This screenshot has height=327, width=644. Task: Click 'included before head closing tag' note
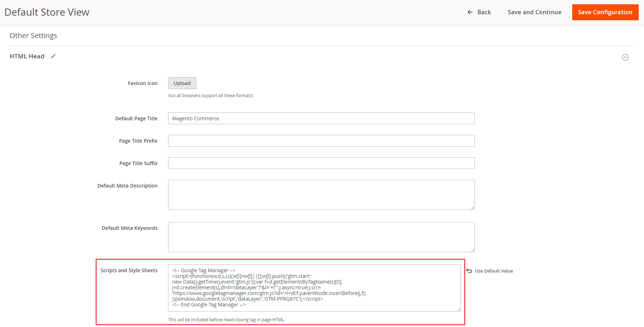(226, 320)
